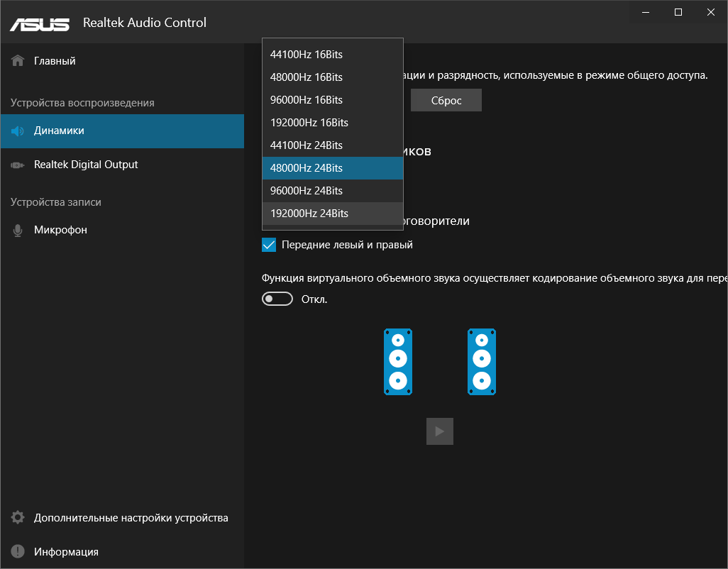Click the right speaker image
Screen dimensions: 728x569
(x=482, y=362)
